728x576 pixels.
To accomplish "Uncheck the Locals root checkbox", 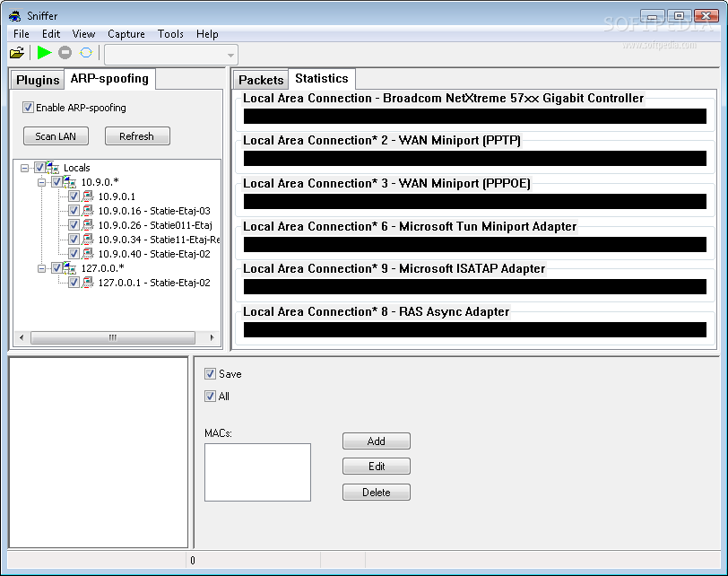I will pyautogui.click(x=39, y=168).
